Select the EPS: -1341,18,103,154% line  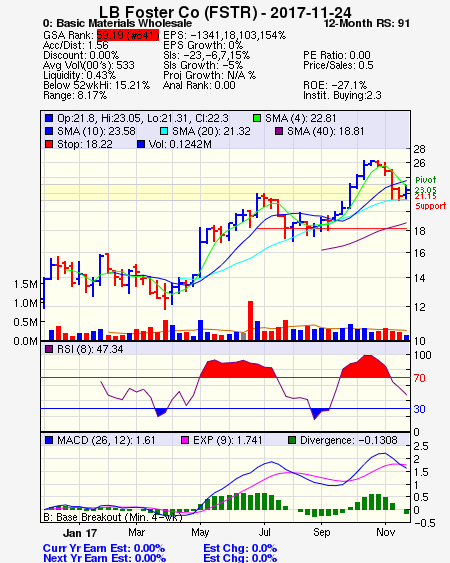coord(224,35)
